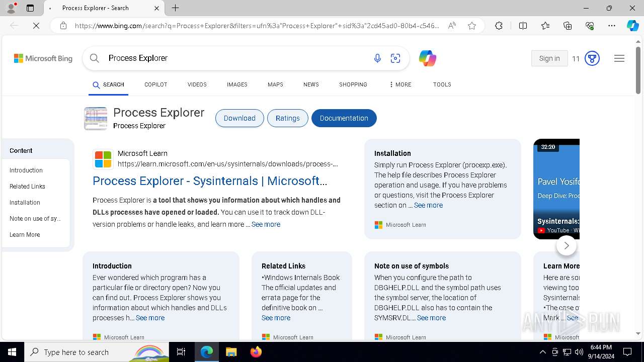The width and height of the screenshot is (644, 362).
Task: Toggle split screen view icon
Action: click(523, 26)
